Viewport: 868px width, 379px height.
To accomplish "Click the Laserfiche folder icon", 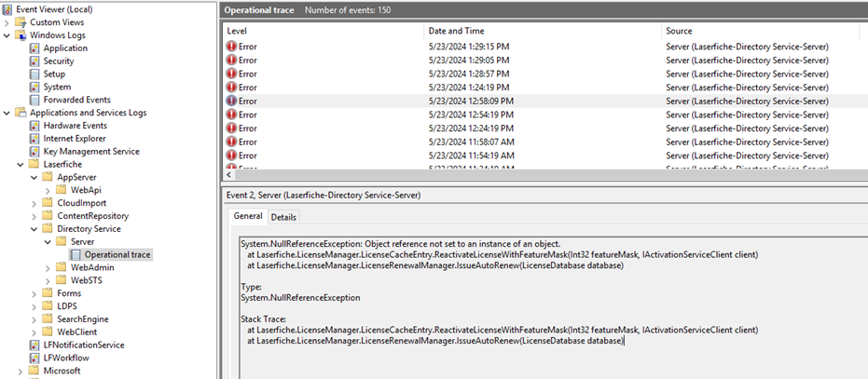I will coord(34,164).
